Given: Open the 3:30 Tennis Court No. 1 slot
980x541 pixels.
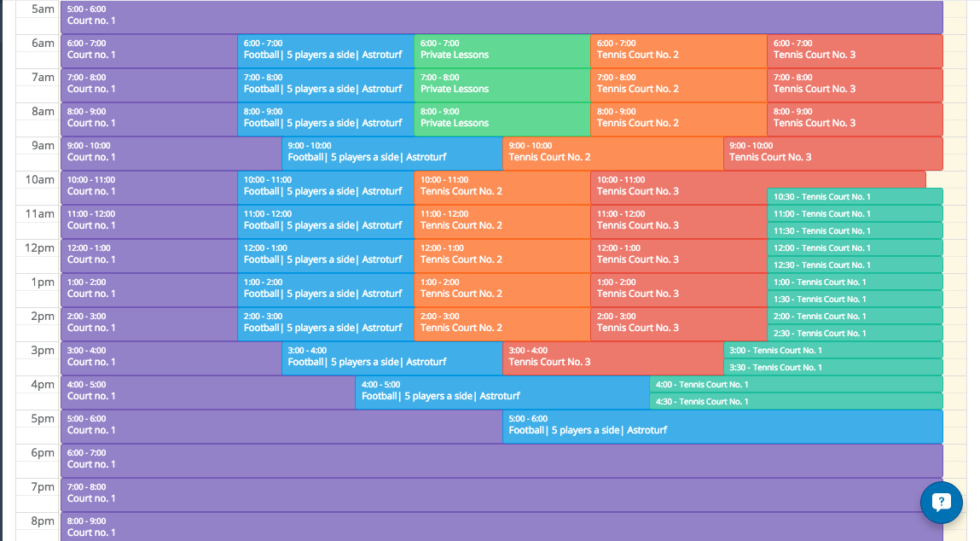Looking at the screenshot, I should tap(832, 367).
